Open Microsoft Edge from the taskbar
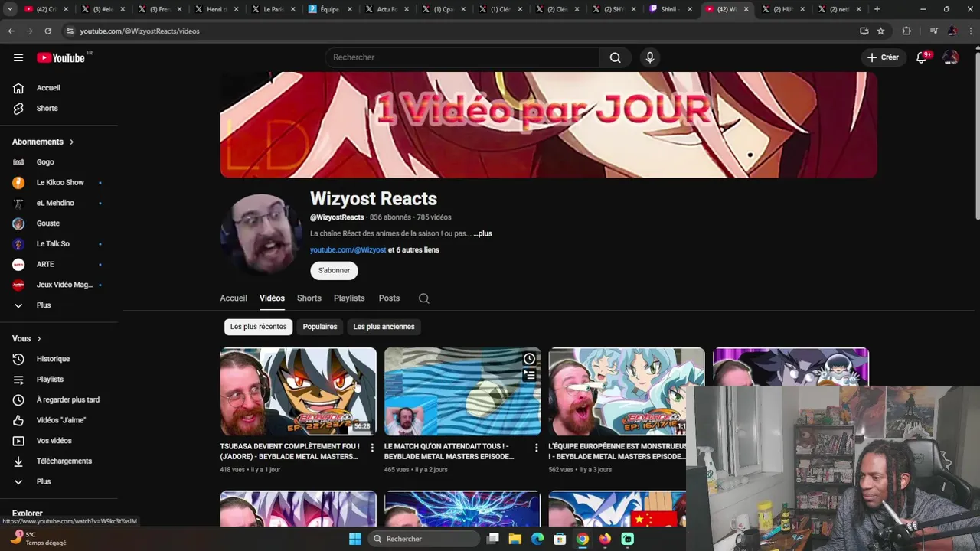Screen dimensions: 980x551 (x=537, y=539)
